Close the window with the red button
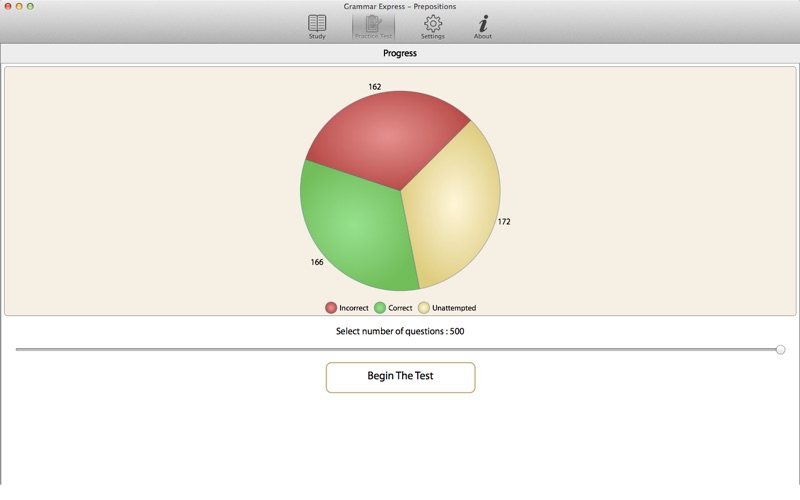The width and height of the screenshot is (800, 500). 8,6
